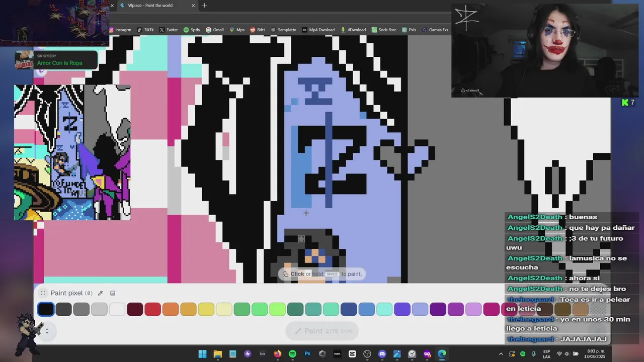Open the Instagrm bookmark
This screenshot has width=644, height=362.
pos(120,30)
